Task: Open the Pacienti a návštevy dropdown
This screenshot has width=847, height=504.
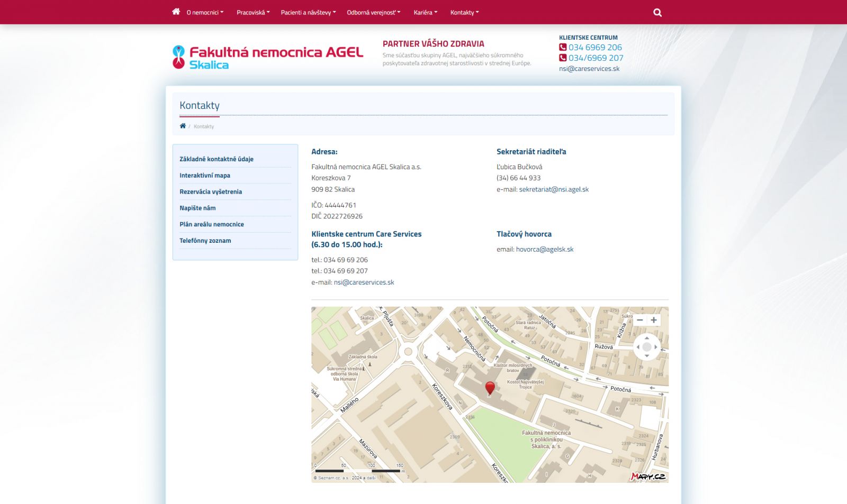Action: coord(308,13)
